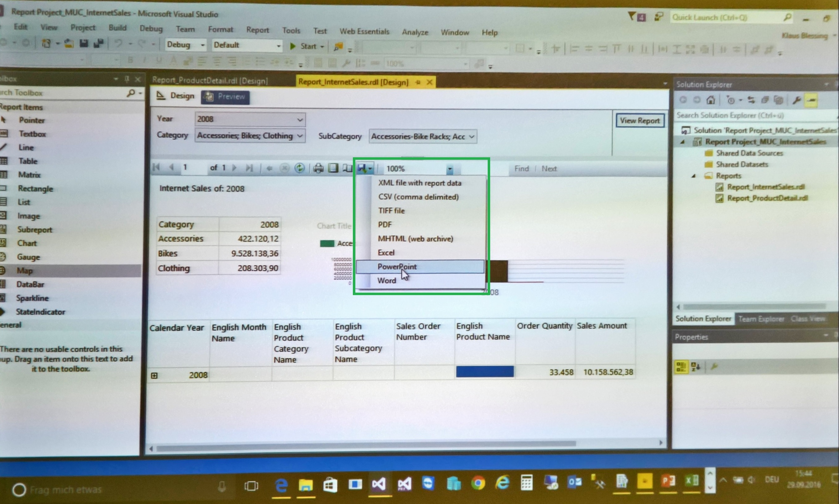839x504 pixels.
Task: Refresh the report data
Action: point(300,168)
